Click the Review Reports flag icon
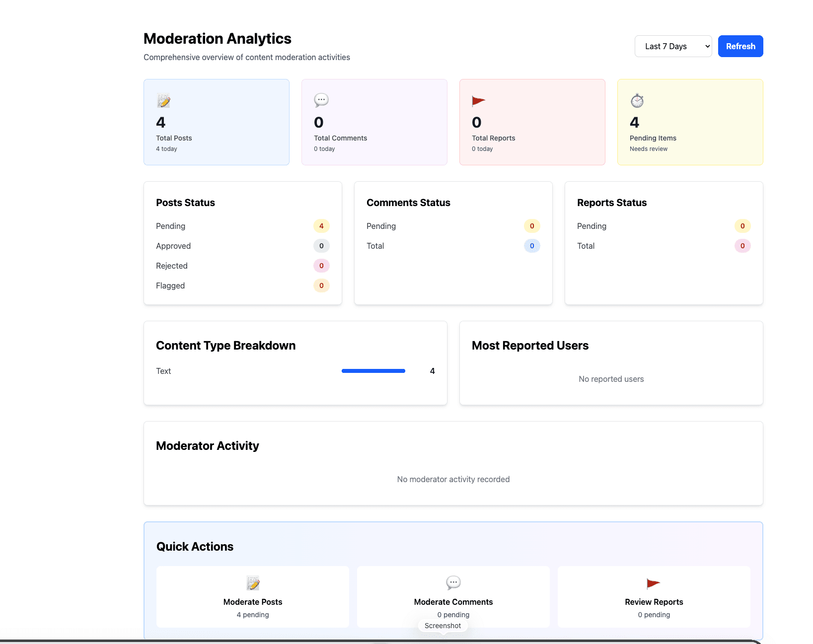 point(653,583)
